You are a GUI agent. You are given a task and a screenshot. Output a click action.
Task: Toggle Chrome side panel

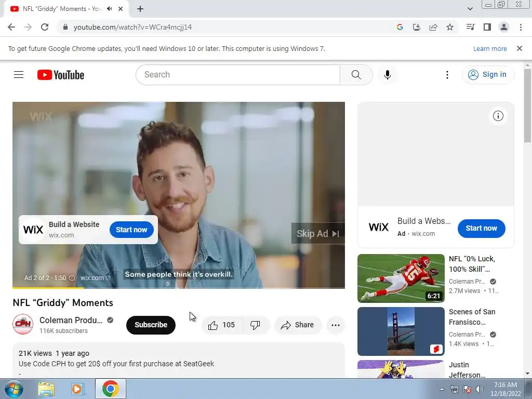click(x=487, y=27)
